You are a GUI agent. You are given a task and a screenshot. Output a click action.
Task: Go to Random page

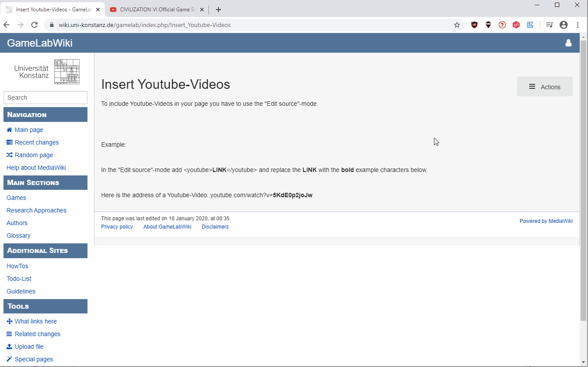pos(34,155)
